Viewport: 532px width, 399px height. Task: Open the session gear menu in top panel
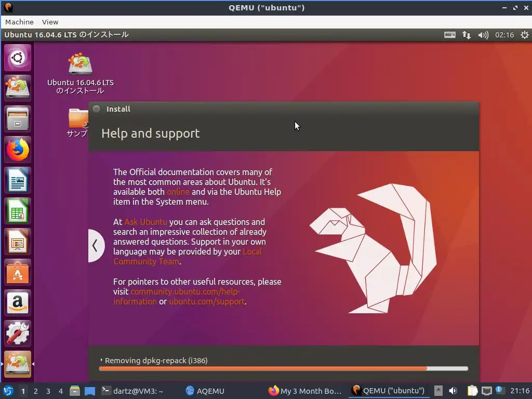pos(524,35)
